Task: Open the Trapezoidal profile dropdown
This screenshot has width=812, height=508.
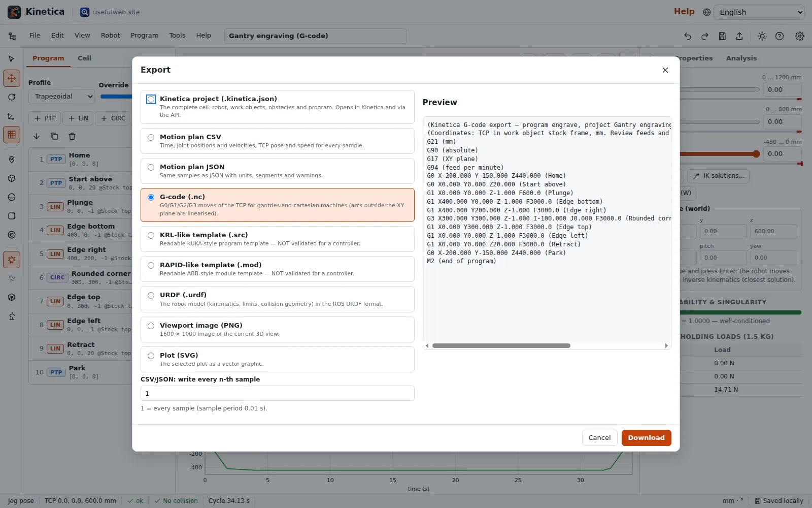Action: point(61,97)
